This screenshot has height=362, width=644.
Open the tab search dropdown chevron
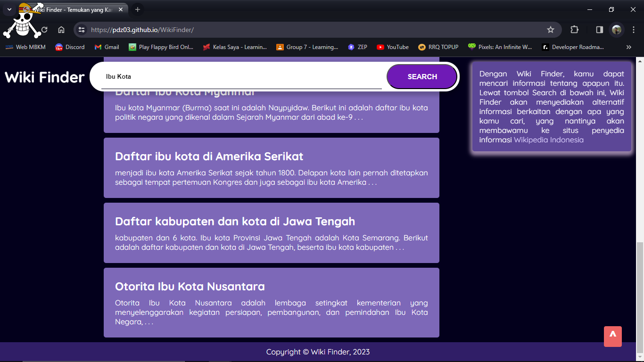coord(9,9)
